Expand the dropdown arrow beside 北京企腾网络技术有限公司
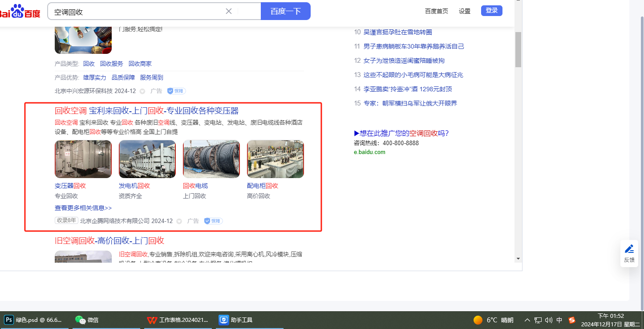This screenshot has width=644, height=329. pyautogui.click(x=179, y=221)
